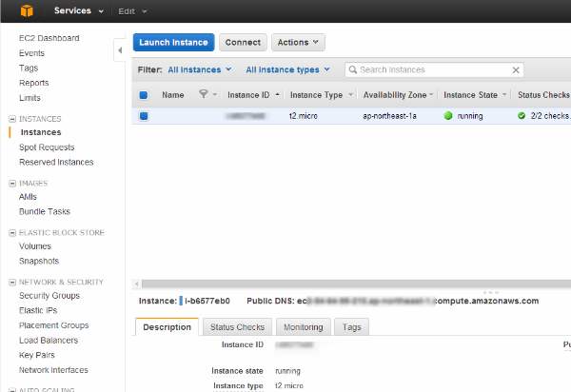
Task: Open Volumes in the sidebar
Action: tap(35, 246)
